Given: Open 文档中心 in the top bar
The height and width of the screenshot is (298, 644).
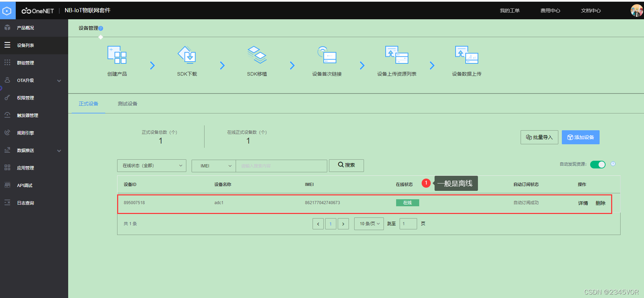Looking at the screenshot, I should [591, 11].
